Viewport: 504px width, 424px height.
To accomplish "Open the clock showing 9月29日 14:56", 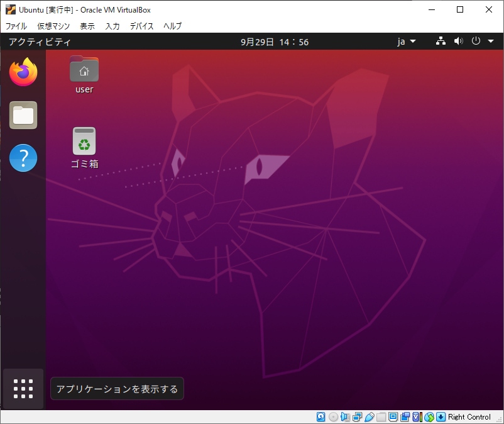I will click(x=275, y=42).
